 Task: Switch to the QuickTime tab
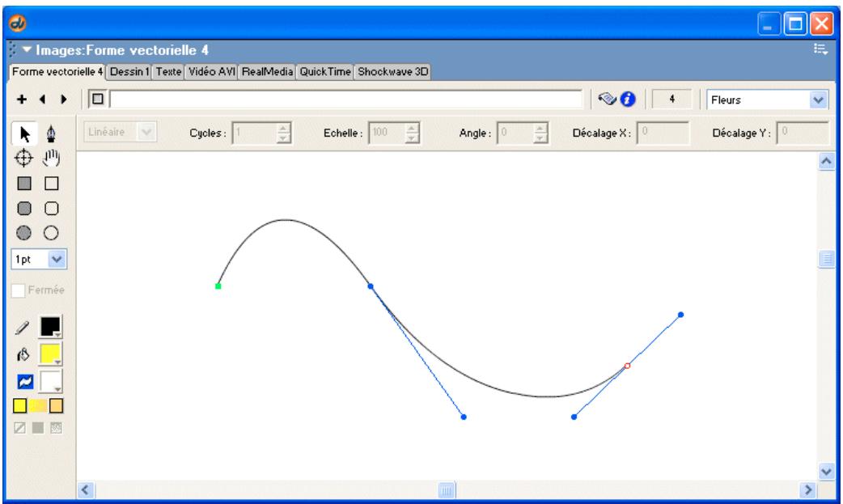click(x=324, y=71)
